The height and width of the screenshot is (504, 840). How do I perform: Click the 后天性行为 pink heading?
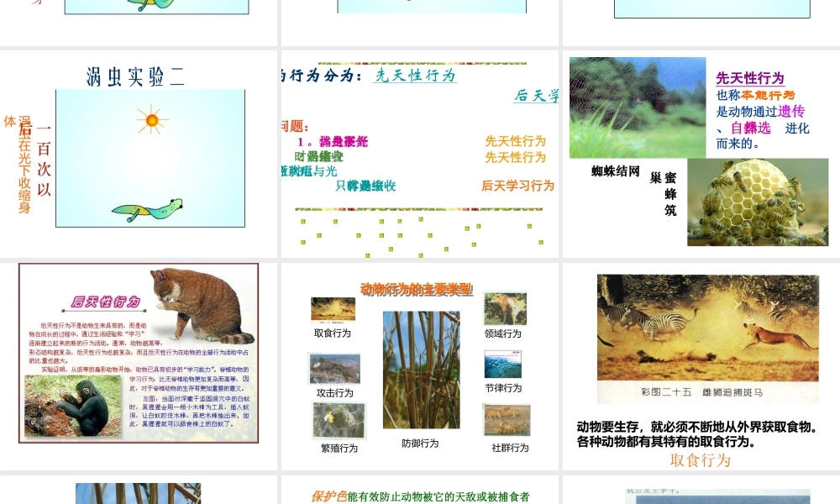pos(106,302)
